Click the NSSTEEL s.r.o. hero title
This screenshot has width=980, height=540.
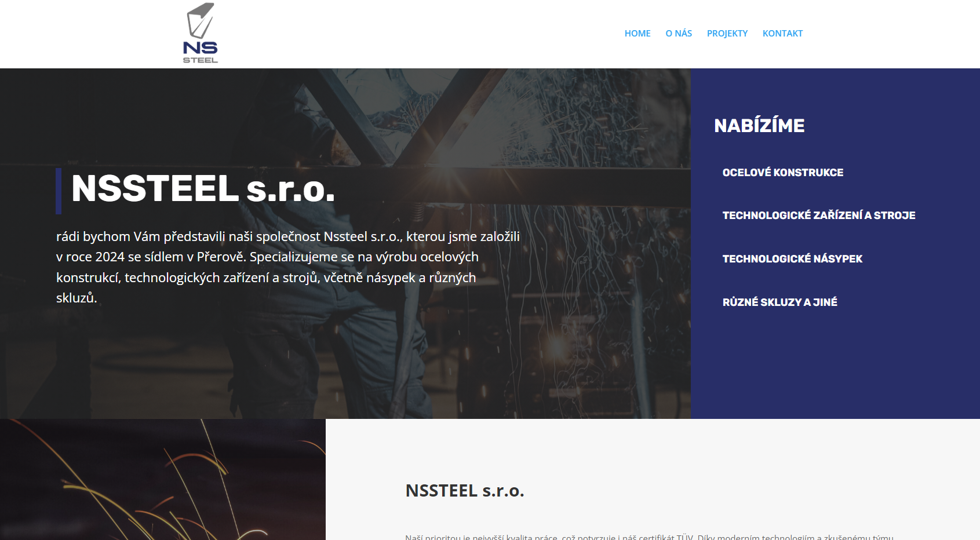click(203, 189)
